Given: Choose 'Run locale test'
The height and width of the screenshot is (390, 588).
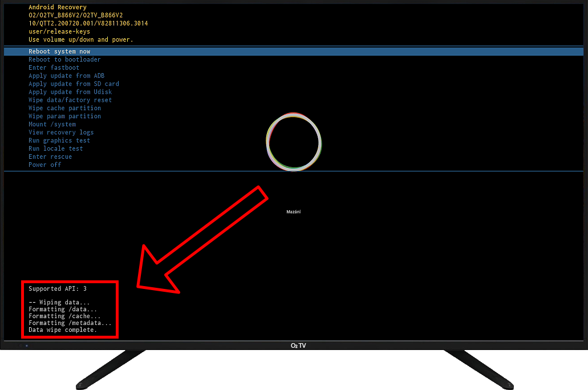Looking at the screenshot, I should click(x=55, y=148).
